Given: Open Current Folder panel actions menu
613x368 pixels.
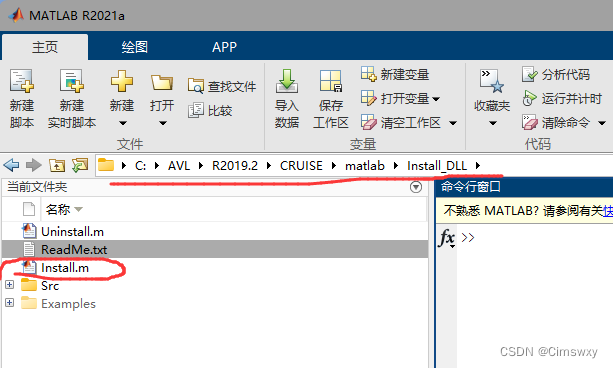Looking at the screenshot, I should tap(416, 187).
